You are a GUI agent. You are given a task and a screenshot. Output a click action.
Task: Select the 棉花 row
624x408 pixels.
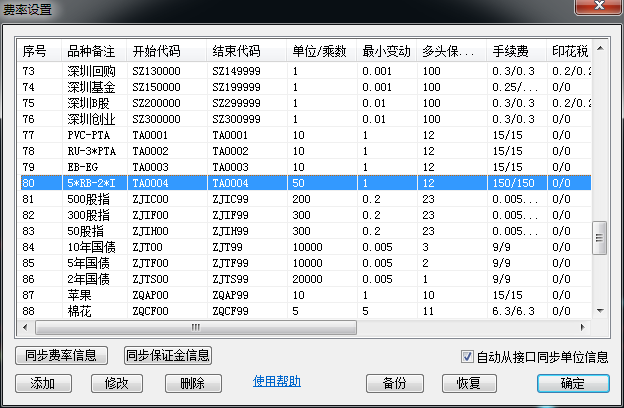tap(306, 311)
